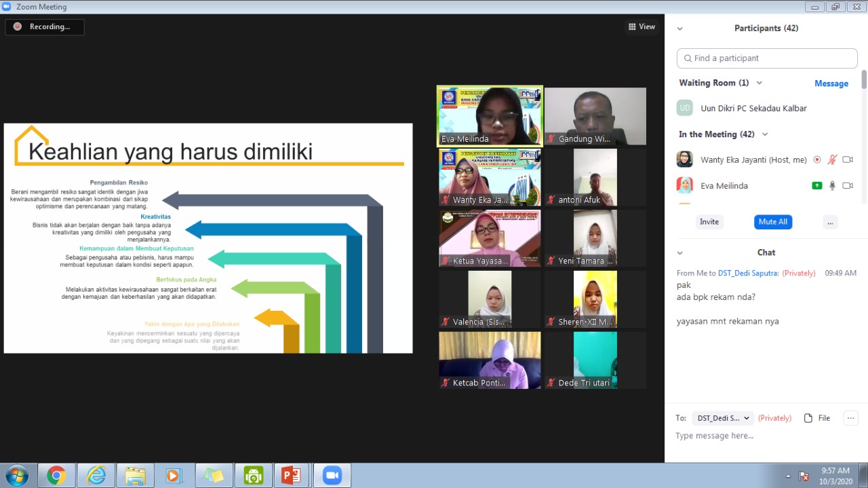Open the participants more options ellipsis button
Image resolution: width=868 pixels, height=488 pixels.
(830, 222)
